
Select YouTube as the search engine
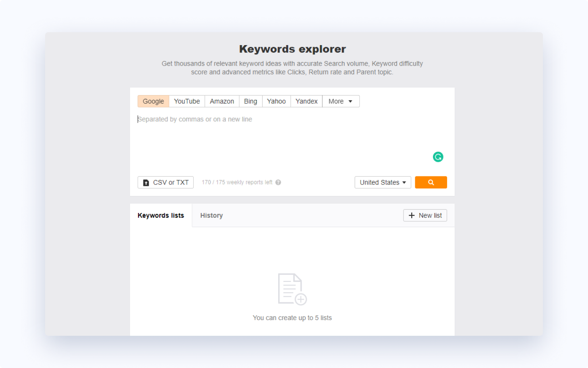(186, 101)
